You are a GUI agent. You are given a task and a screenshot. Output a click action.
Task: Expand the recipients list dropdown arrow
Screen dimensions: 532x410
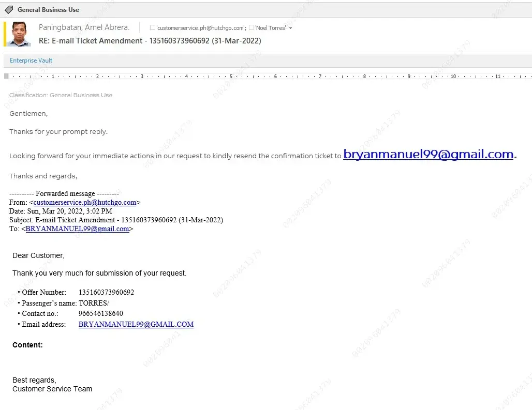pyautogui.click(x=290, y=28)
